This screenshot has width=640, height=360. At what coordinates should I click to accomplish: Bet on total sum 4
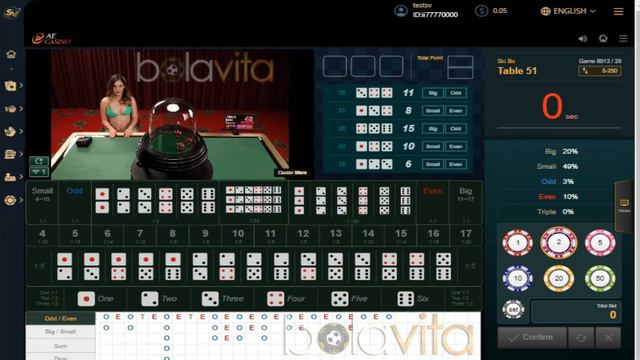42,236
